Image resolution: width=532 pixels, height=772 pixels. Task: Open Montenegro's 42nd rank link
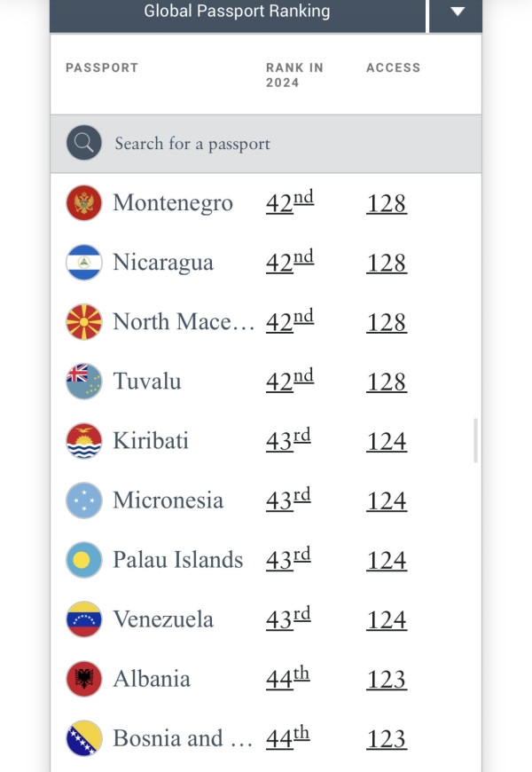[x=290, y=202]
